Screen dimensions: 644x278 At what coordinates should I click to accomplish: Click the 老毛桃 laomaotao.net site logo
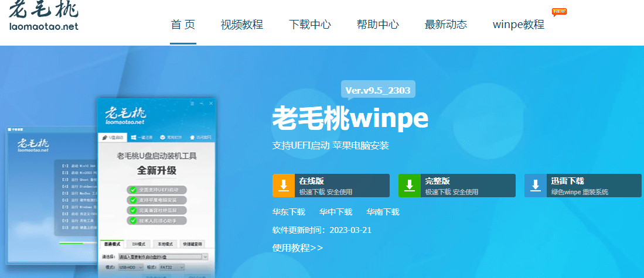click(x=43, y=16)
